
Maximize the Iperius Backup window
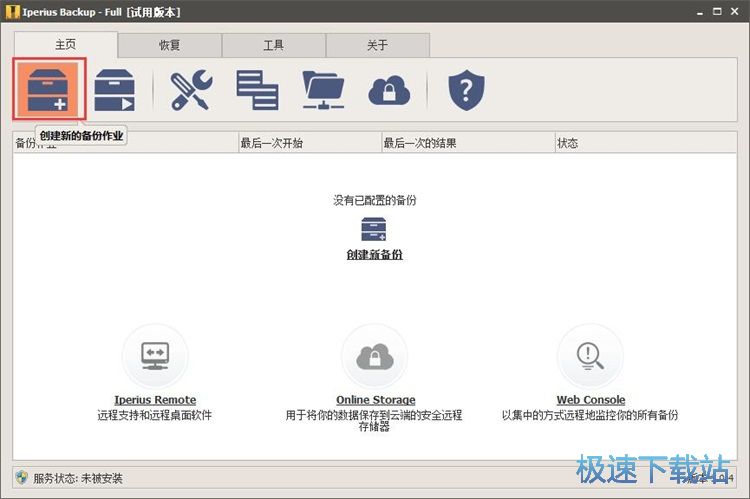pos(717,11)
